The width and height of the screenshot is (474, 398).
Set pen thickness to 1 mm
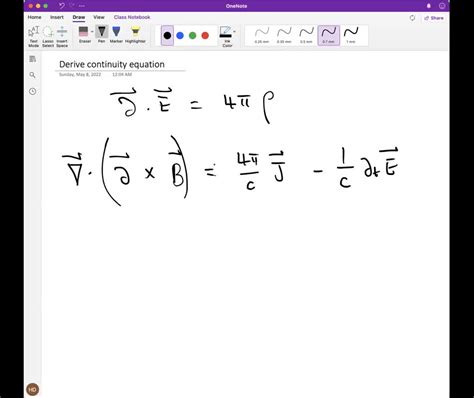(x=351, y=35)
